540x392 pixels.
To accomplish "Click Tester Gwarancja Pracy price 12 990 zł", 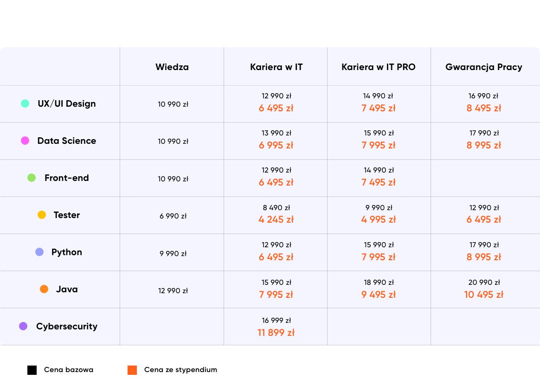I will click(484, 208).
